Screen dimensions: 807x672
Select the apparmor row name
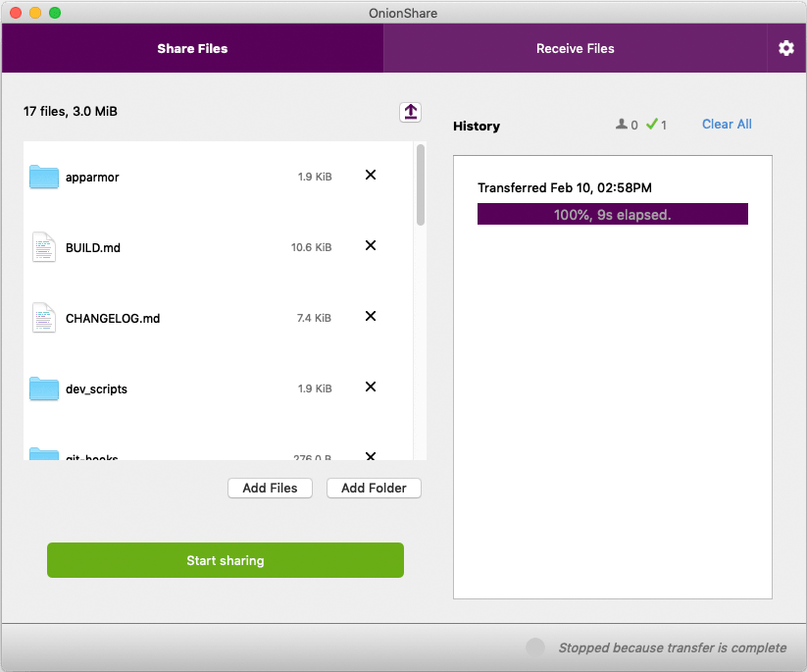92,178
